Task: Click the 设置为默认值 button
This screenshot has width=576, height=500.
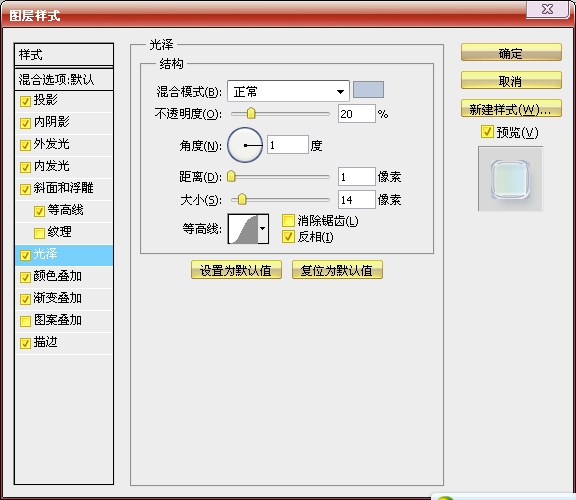Action: pos(236,270)
